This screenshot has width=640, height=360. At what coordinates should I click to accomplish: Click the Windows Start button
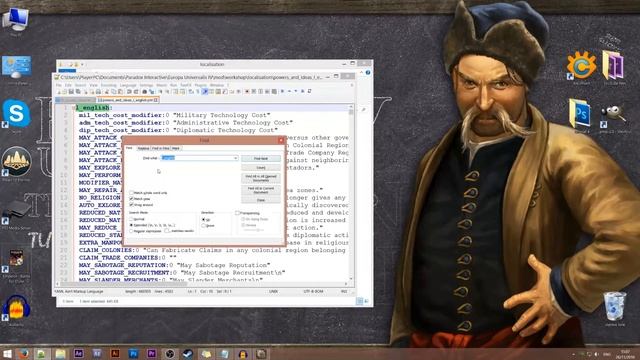click(7, 353)
